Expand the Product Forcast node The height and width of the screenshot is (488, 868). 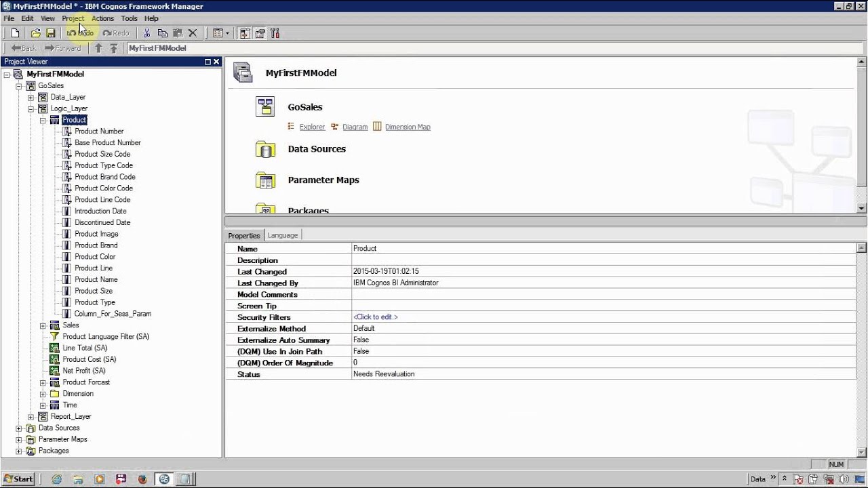tap(43, 382)
